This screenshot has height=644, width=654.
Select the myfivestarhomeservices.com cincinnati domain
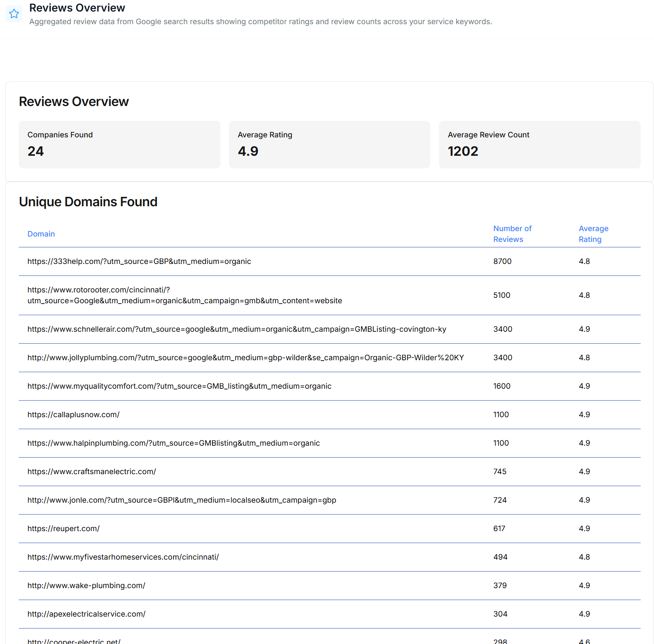click(x=123, y=557)
